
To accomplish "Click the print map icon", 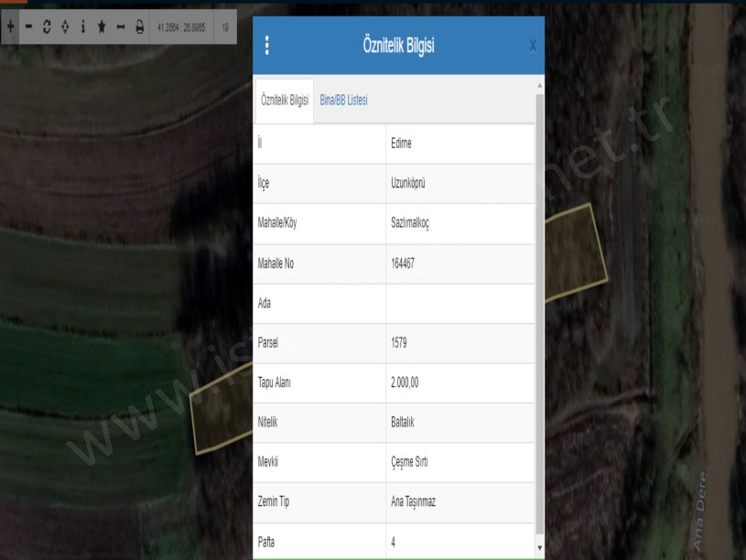I will pos(140,27).
